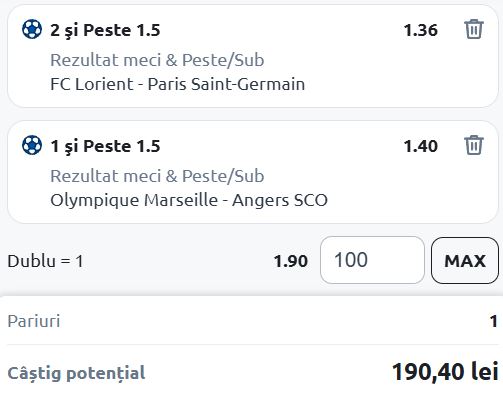Click the 190,40 lei potential winnings
This screenshot has height=394, width=503.
(x=445, y=372)
